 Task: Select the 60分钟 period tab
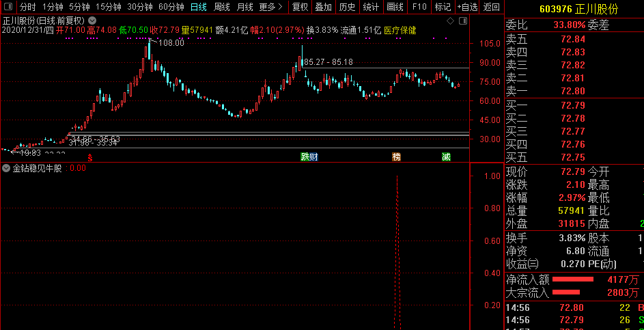click(x=171, y=7)
